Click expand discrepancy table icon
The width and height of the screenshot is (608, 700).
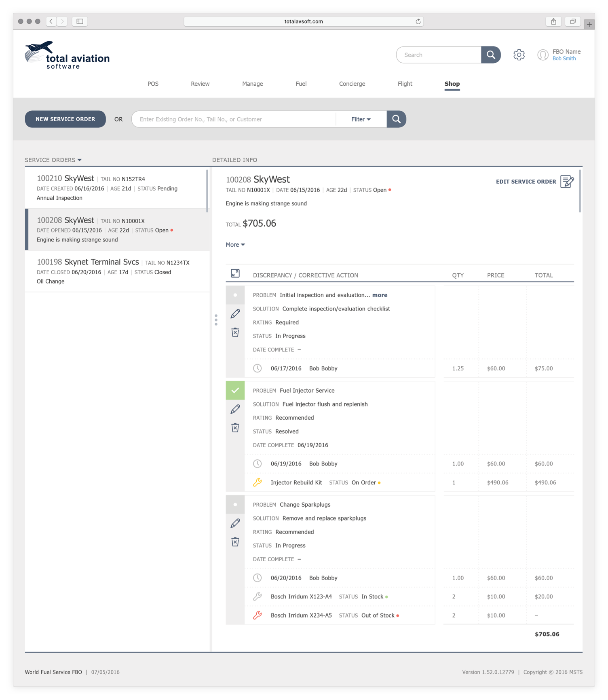[x=235, y=274]
